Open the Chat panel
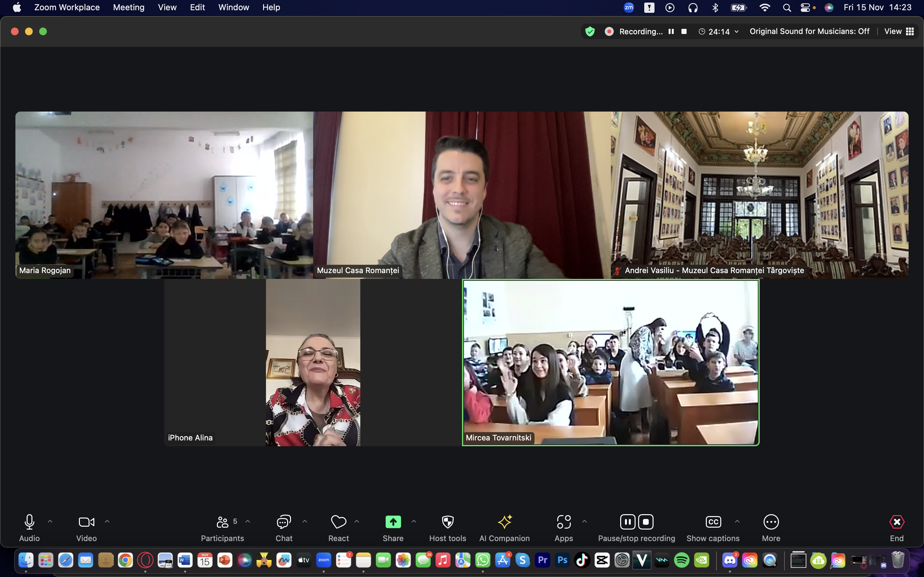 click(284, 522)
